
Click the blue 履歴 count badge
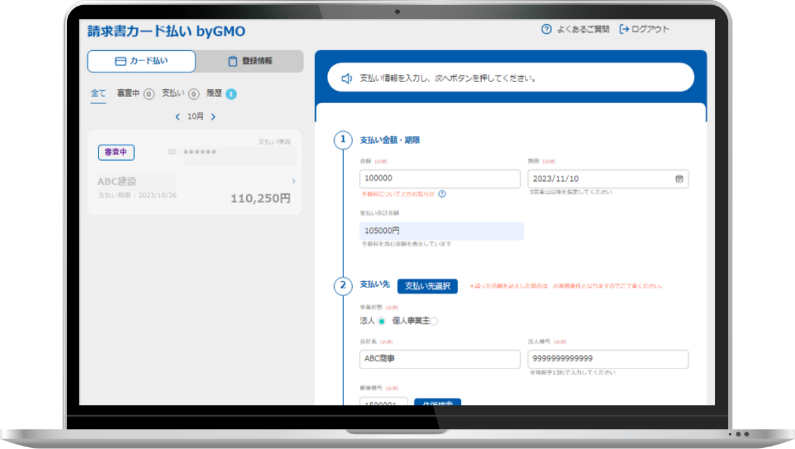point(231,94)
